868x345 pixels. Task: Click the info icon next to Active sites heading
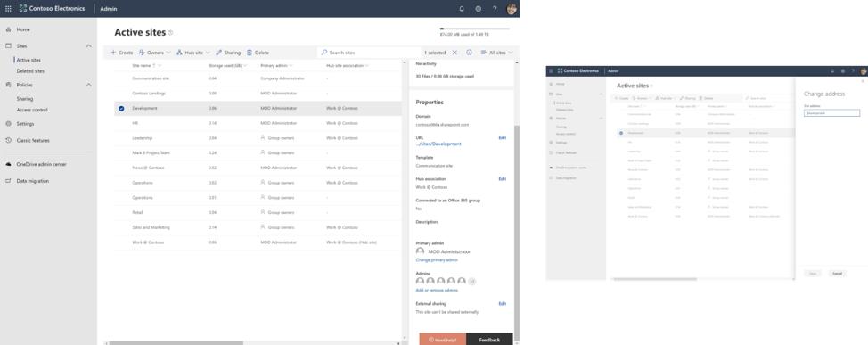click(x=170, y=33)
